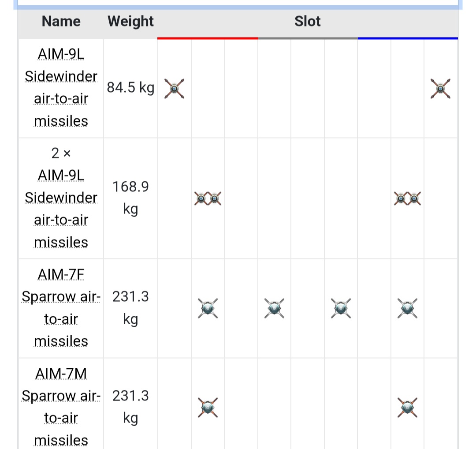The width and height of the screenshot is (476, 449).
Task: Open the AIM-7F Sparrow air-to-air missiles link
Action: (61, 308)
